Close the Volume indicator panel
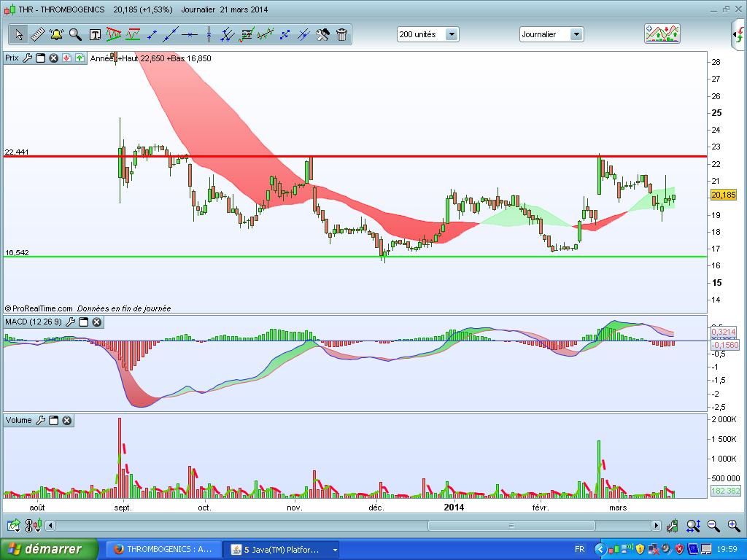Screen dimensions: 747x560 coord(67,421)
